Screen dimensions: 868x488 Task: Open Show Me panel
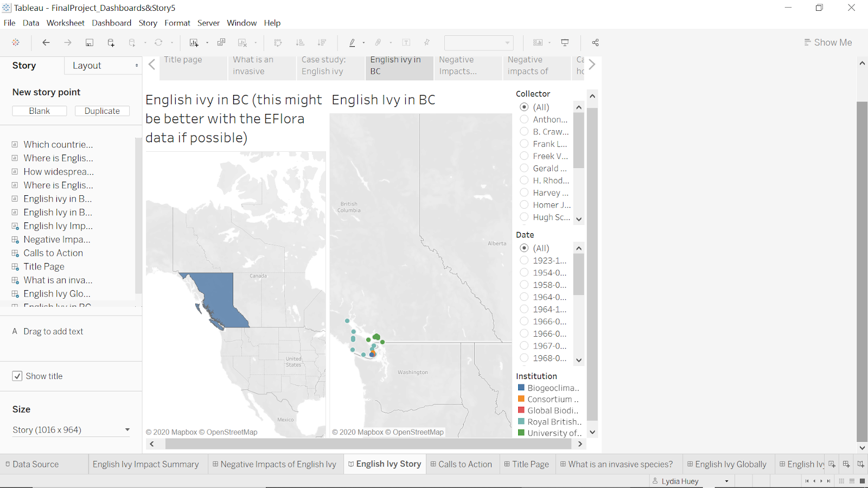[x=828, y=42]
